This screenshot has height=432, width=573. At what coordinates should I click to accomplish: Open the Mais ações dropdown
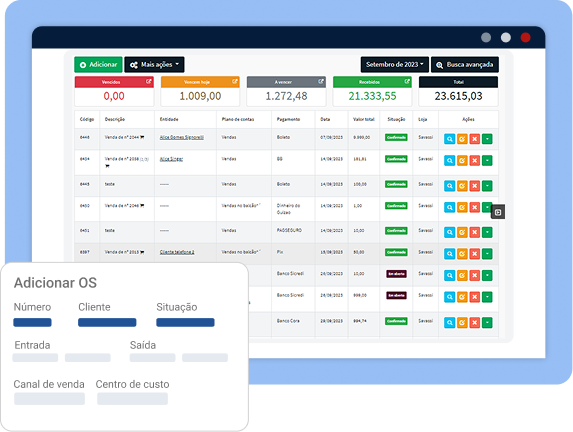click(154, 65)
